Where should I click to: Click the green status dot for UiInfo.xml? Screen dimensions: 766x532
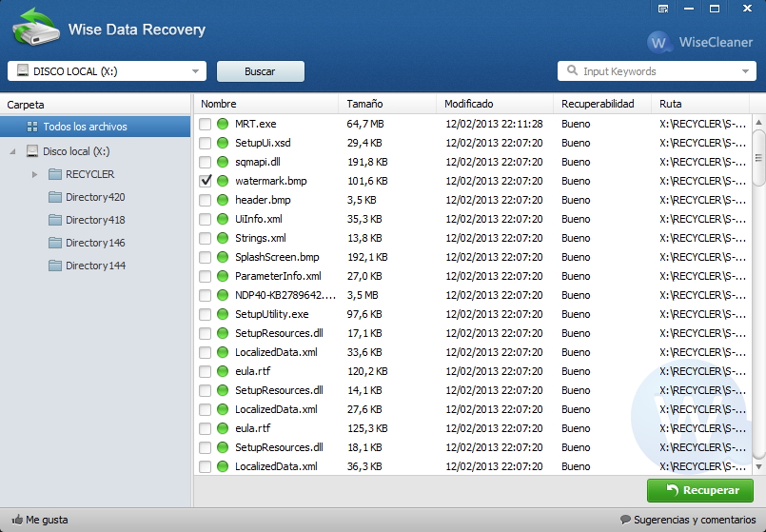223,219
